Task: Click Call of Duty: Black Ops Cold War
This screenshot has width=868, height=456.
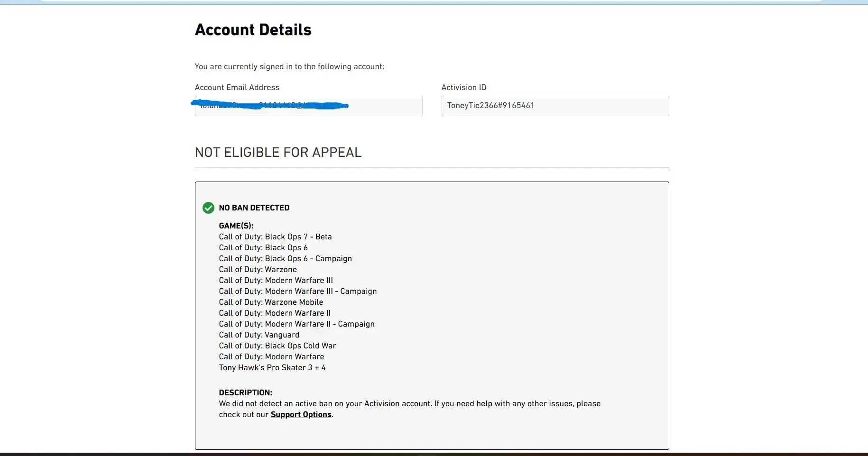Action: coord(277,346)
